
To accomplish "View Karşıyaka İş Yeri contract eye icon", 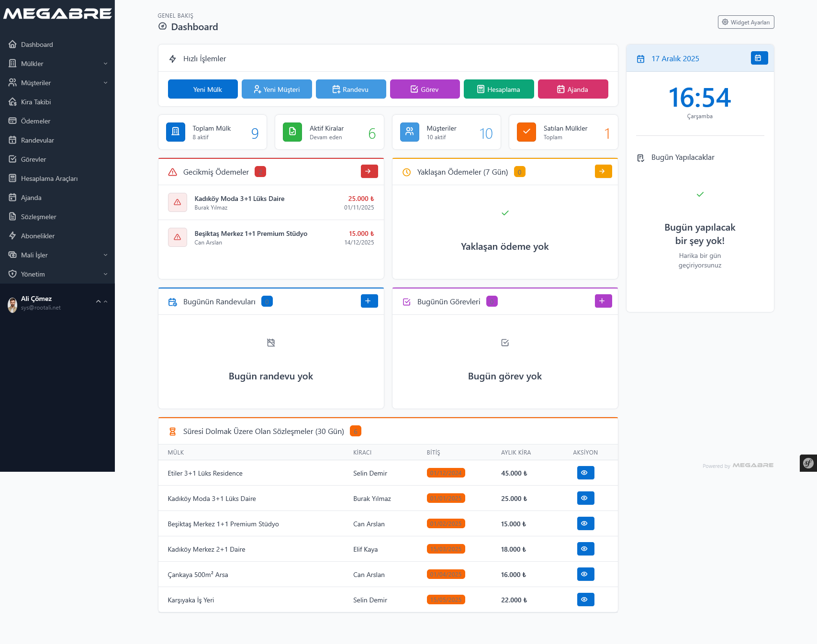I will [585, 600].
